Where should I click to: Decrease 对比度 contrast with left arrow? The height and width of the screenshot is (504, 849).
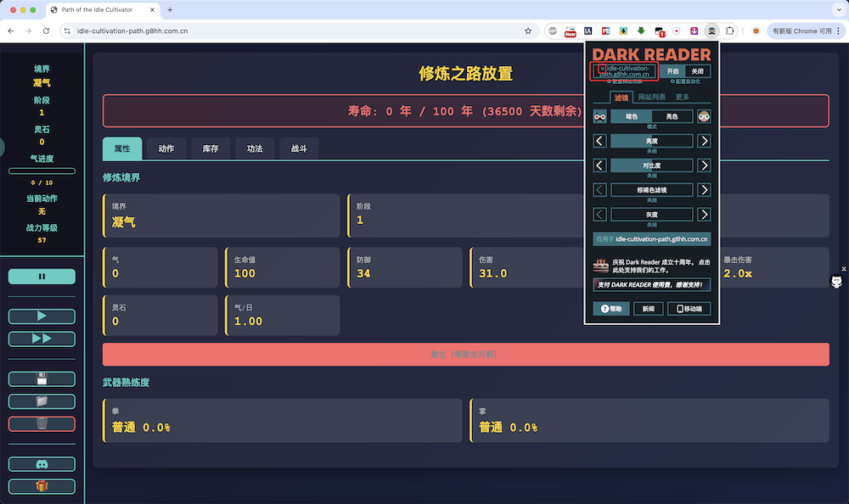[599, 165]
